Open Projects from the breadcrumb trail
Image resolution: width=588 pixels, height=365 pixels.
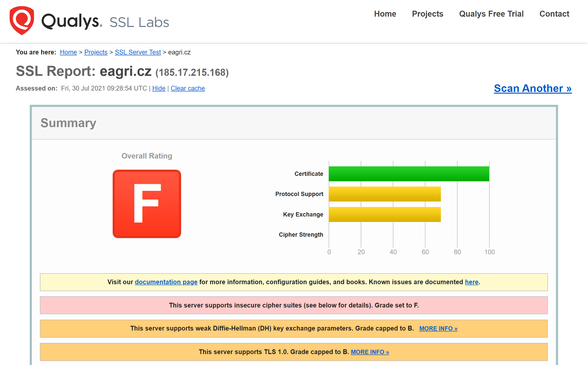coord(96,52)
